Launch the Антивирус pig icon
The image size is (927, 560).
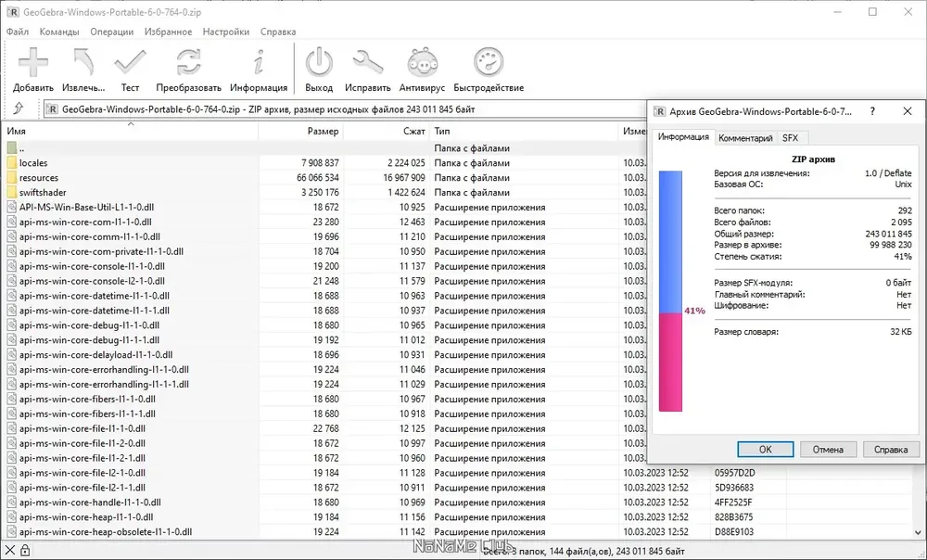pyautogui.click(x=422, y=62)
